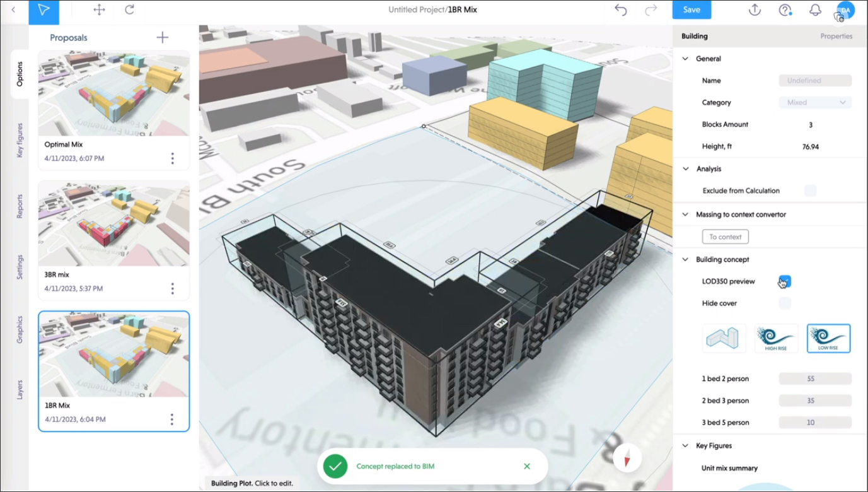Activate the move/pan tool
The width and height of the screenshot is (868, 492).
(99, 10)
